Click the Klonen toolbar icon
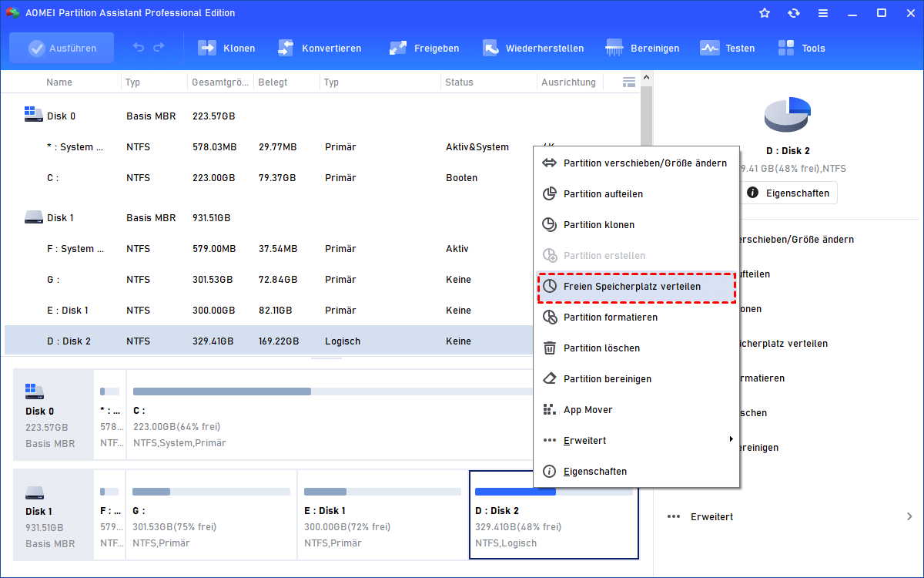This screenshot has width=924, height=578. point(208,48)
